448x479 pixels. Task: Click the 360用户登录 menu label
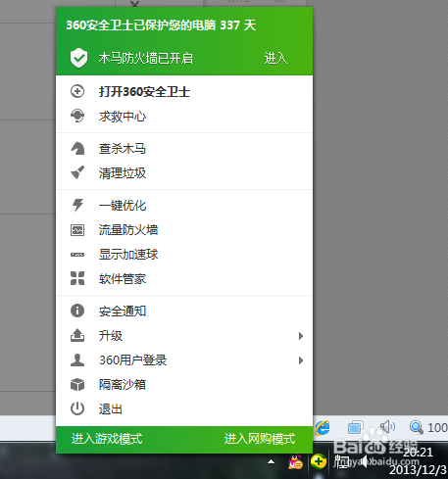(133, 360)
